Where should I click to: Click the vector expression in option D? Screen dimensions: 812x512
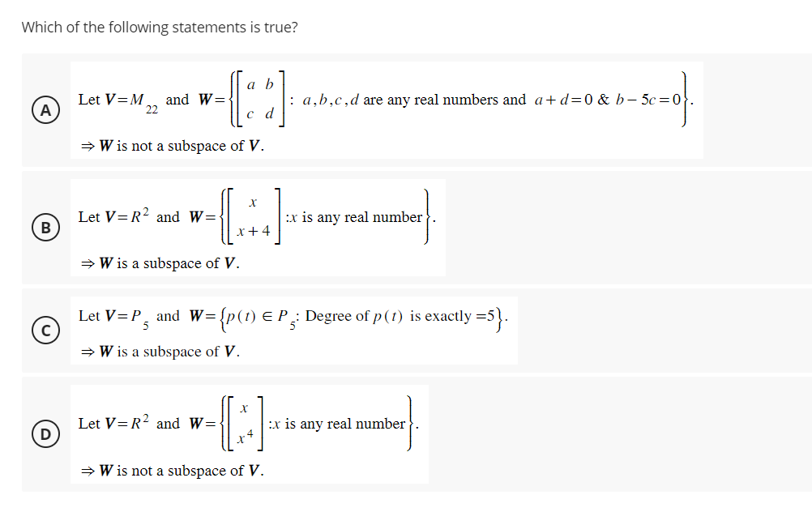click(244, 423)
